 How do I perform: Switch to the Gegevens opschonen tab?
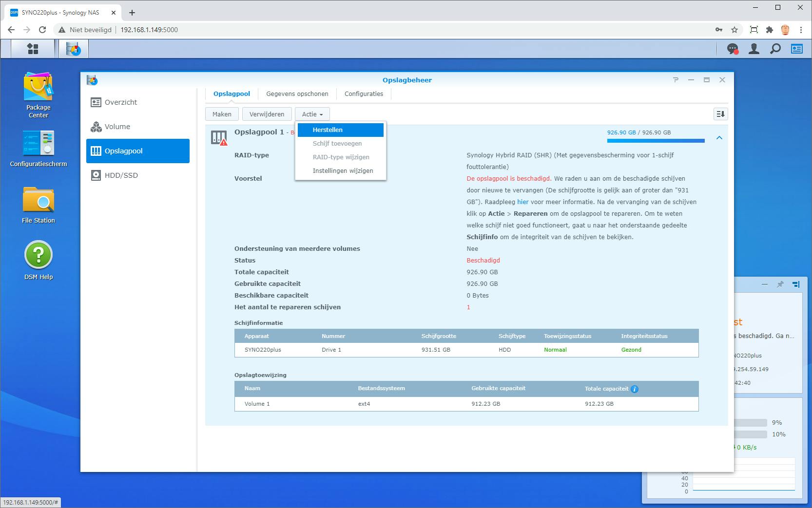(297, 94)
